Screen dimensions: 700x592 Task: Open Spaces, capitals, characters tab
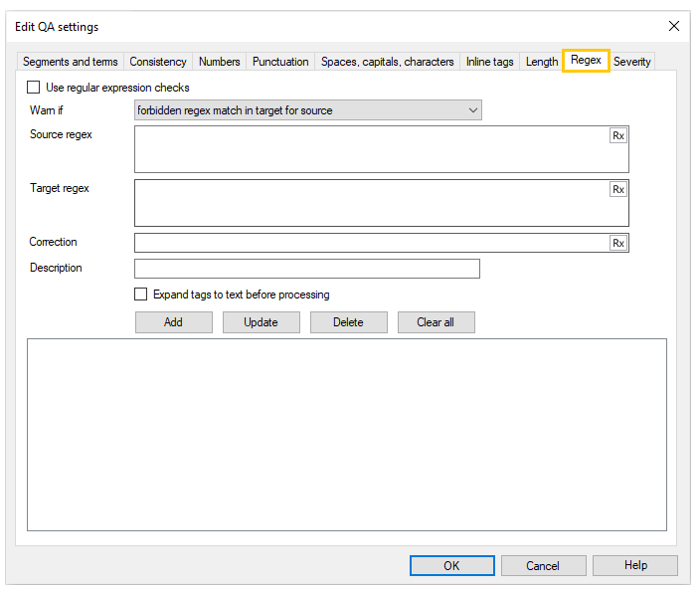[387, 62]
